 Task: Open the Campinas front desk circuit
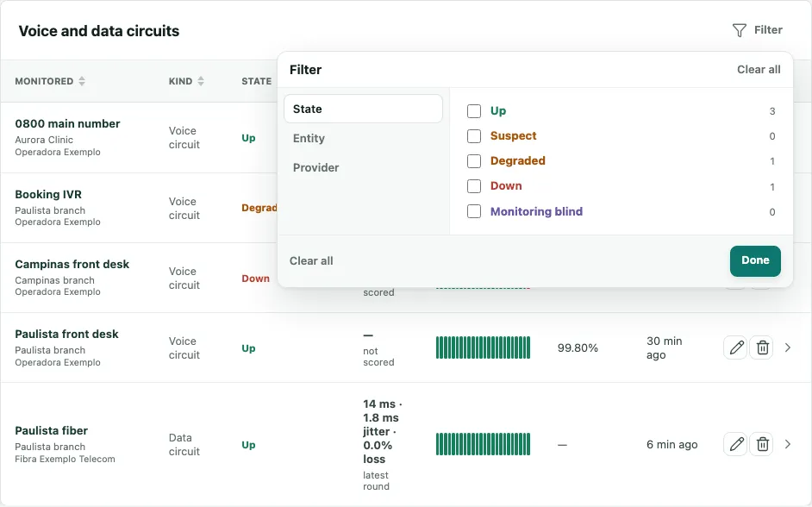72,264
